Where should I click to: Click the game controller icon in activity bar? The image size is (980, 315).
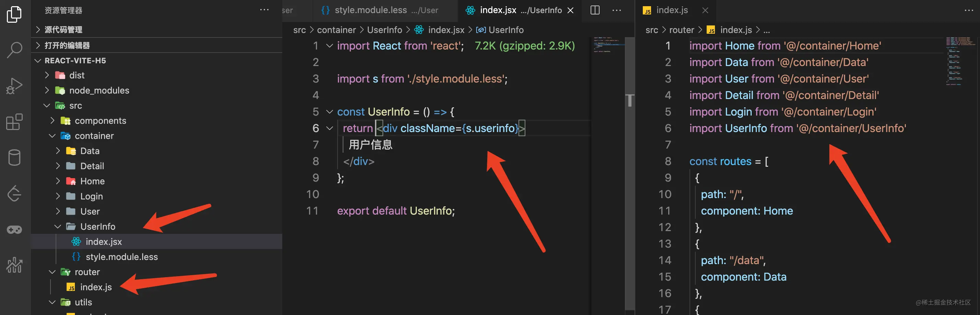click(14, 230)
